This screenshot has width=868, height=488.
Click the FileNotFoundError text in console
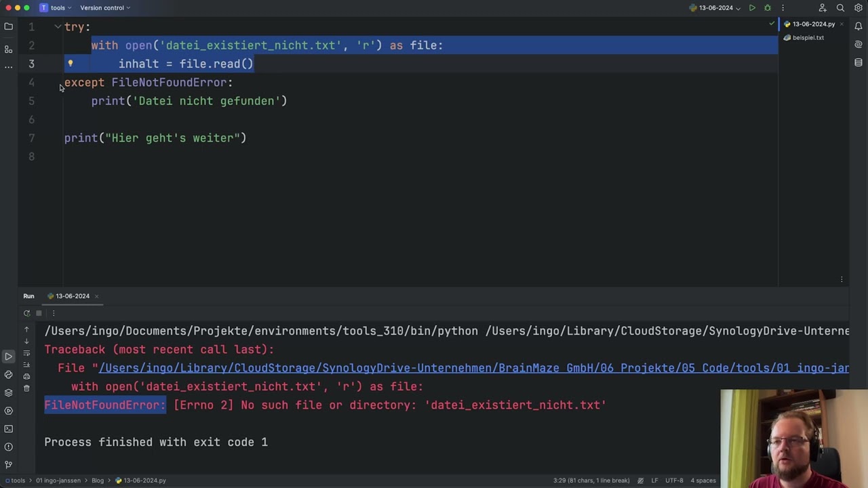(x=105, y=405)
